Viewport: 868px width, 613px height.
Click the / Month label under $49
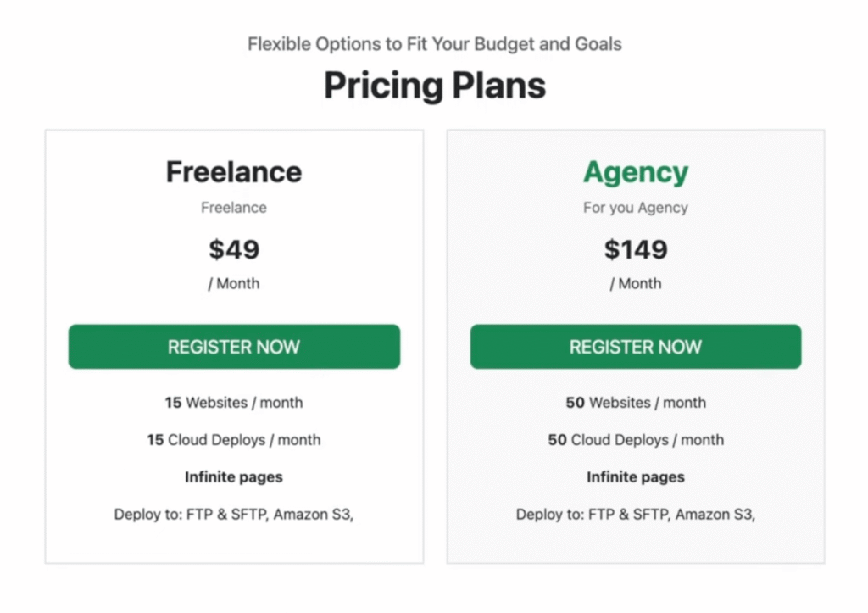tap(234, 284)
